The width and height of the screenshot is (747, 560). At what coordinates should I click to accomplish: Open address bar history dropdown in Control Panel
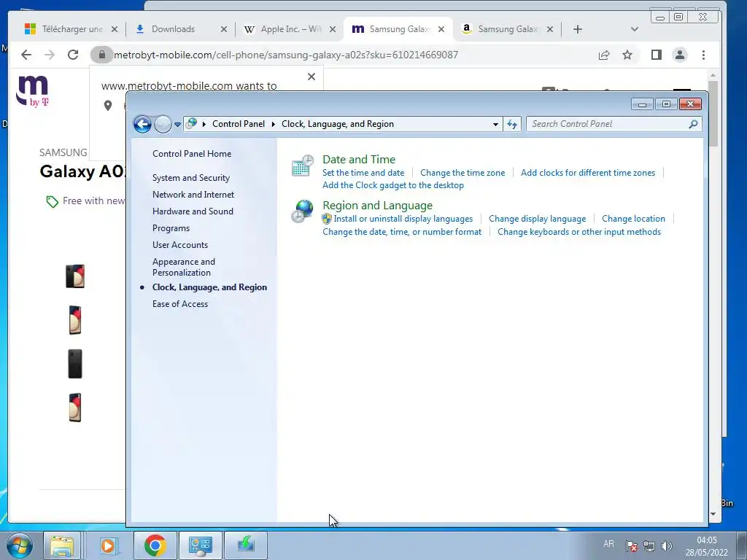495,124
